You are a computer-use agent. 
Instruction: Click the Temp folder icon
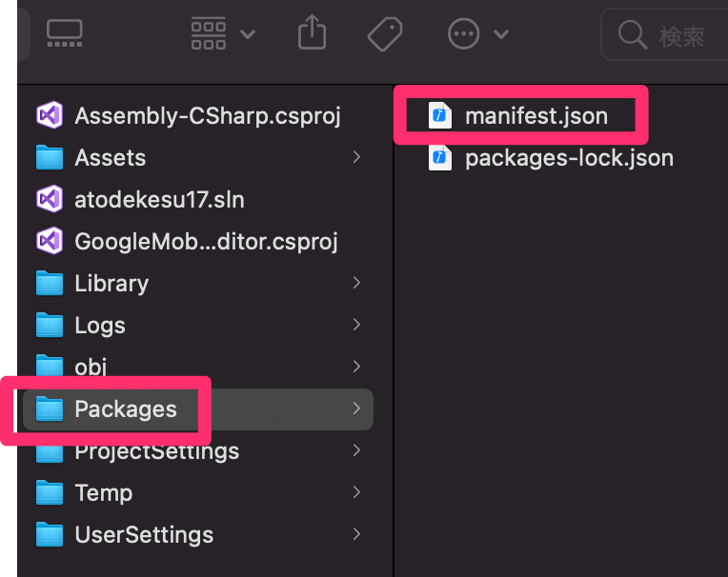click(50, 492)
